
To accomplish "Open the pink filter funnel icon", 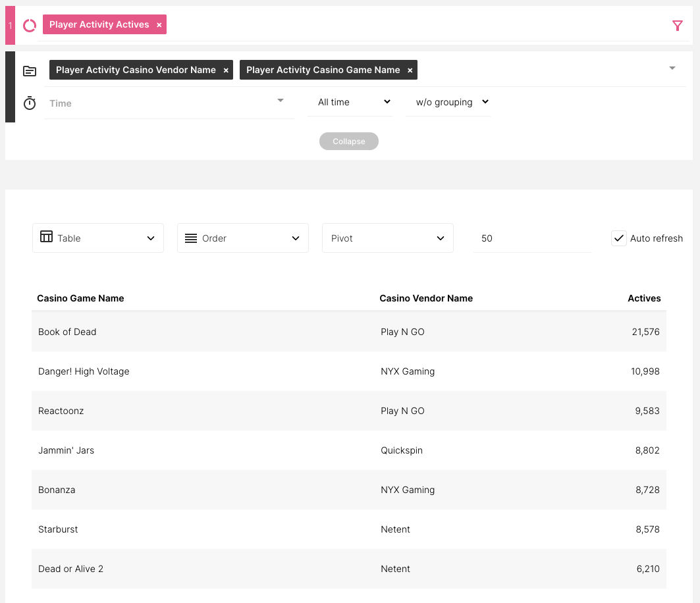I will point(677,26).
